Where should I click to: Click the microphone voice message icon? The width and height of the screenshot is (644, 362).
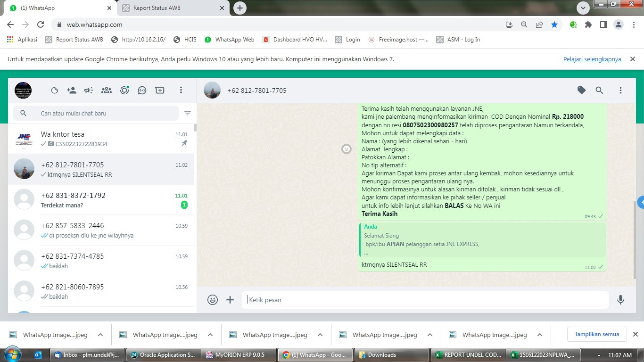click(621, 300)
